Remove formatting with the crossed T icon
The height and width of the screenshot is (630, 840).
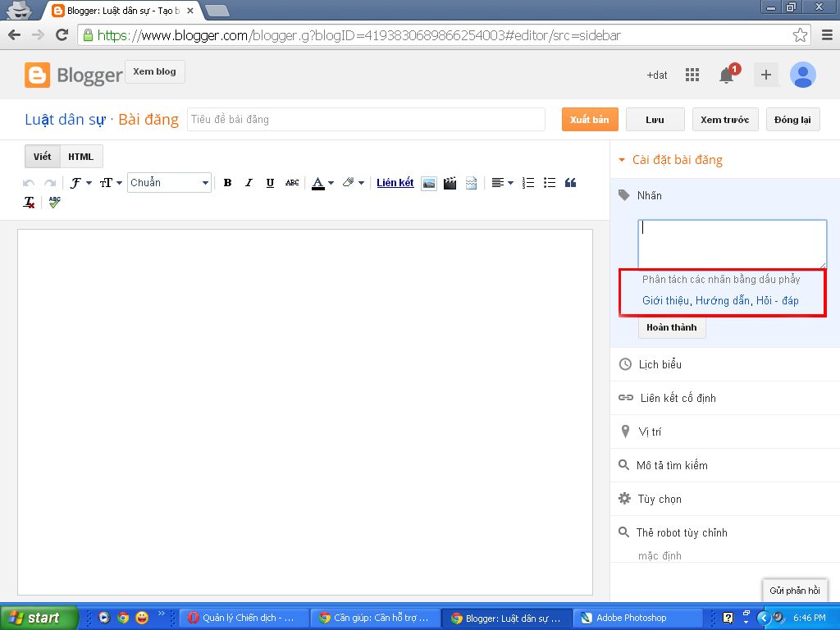click(30, 202)
